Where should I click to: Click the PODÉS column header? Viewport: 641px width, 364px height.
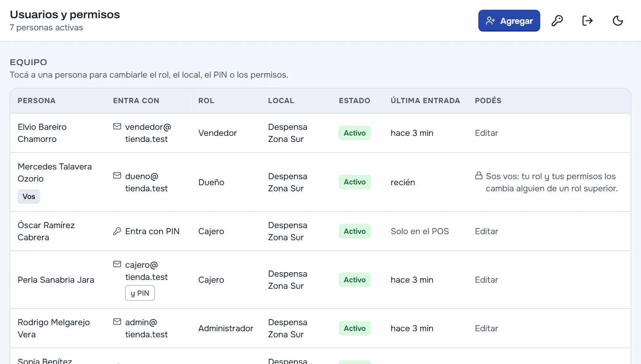pyautogui.click(x=488, y=101)
